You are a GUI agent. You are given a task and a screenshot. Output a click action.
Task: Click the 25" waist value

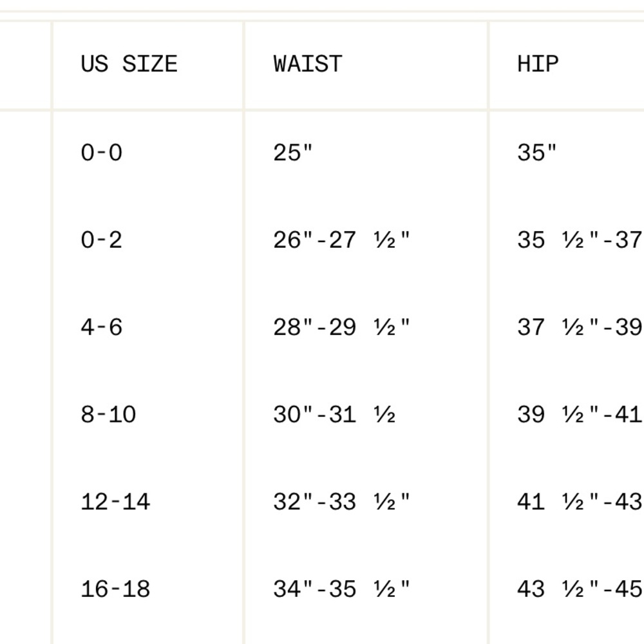(x=293, y=153)
